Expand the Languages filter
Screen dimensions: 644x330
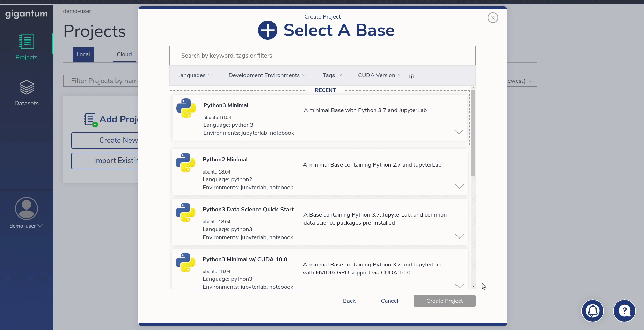click(195, 75)
